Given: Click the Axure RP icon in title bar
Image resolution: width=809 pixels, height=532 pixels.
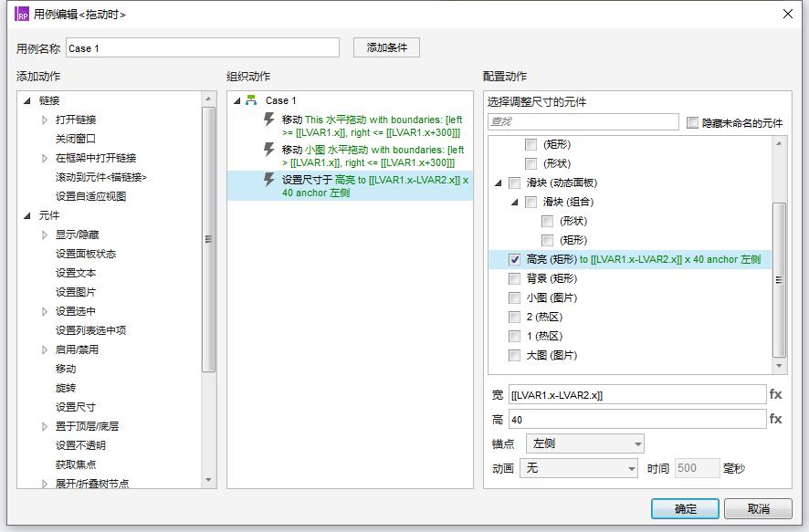Looking at the screenshot, I should (x=22, y=14).
